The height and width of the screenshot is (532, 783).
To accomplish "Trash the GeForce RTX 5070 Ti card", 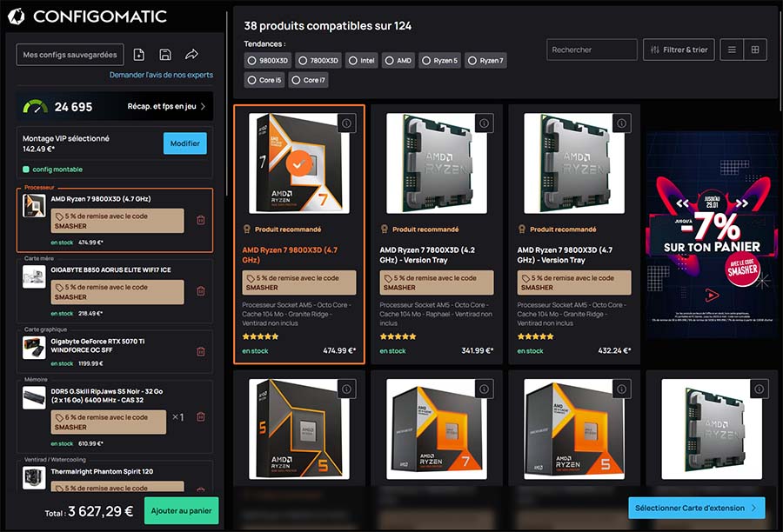I will tap(201, 351).
